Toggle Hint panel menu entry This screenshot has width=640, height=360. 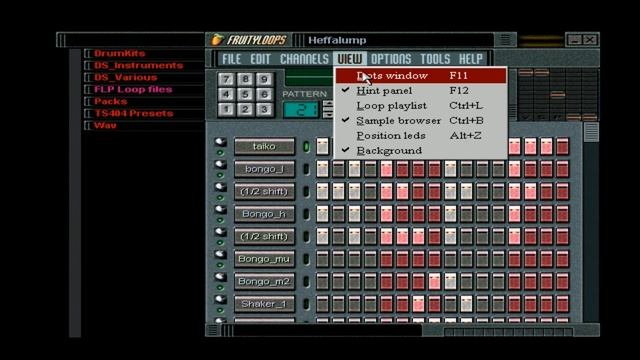pyautogui.click(x=421, y=91)
